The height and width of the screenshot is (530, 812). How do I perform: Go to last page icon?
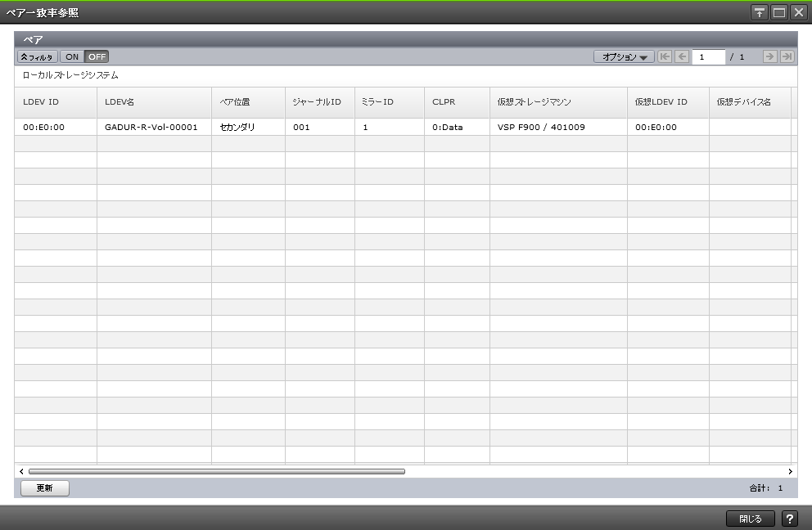point(787,57)
